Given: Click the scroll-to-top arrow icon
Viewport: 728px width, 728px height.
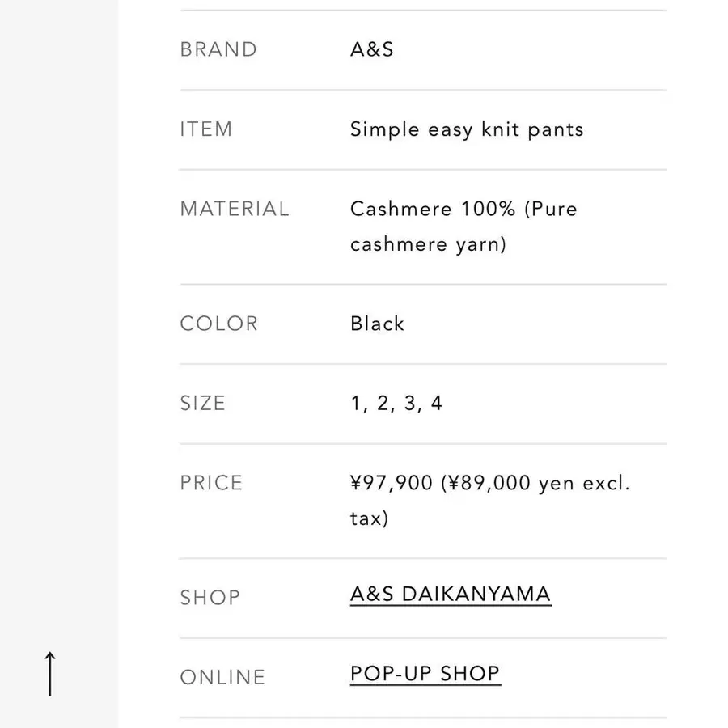Looking at the screenshot, I should click(50, 673).
